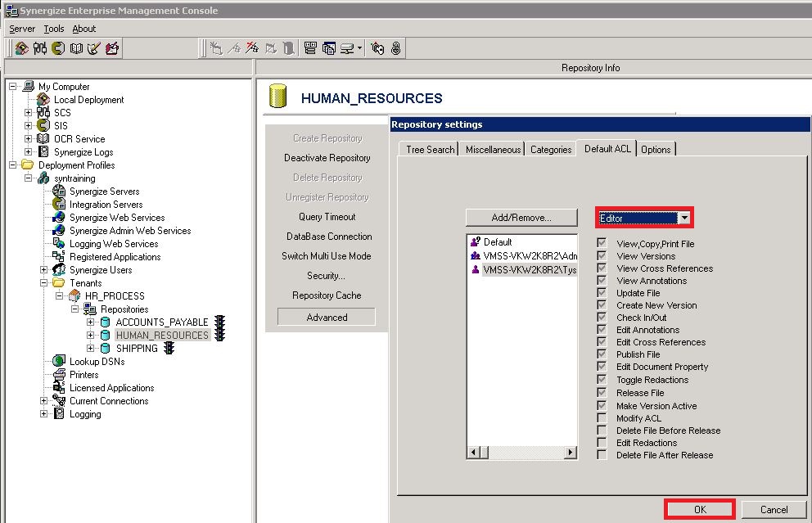The height and width of the screenshot is (523, 812).
Task: Click the toolbar masks icon
Action: (378, 48)
